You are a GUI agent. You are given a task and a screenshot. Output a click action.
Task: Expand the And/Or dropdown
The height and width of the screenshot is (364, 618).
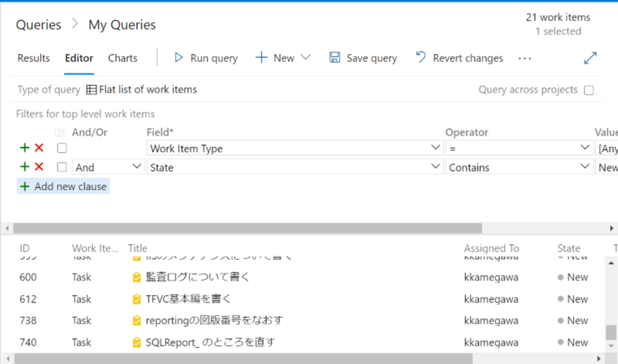click(x=137, y=167)
